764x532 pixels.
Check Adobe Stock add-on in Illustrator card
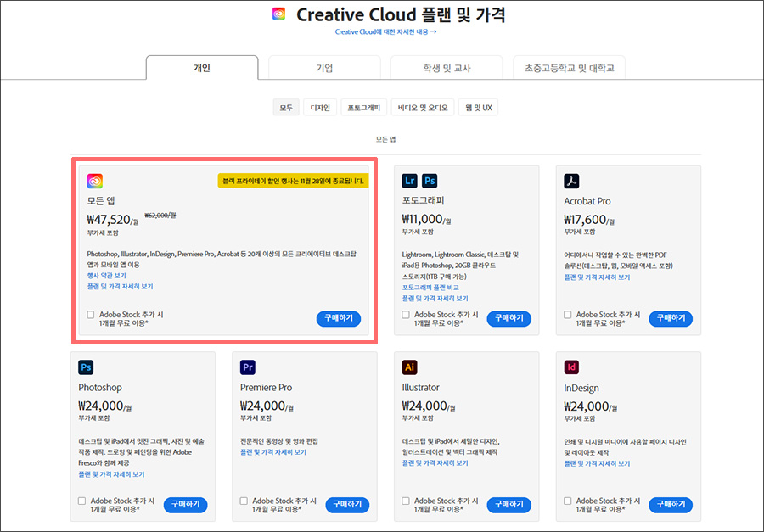(x=406, y=501)
